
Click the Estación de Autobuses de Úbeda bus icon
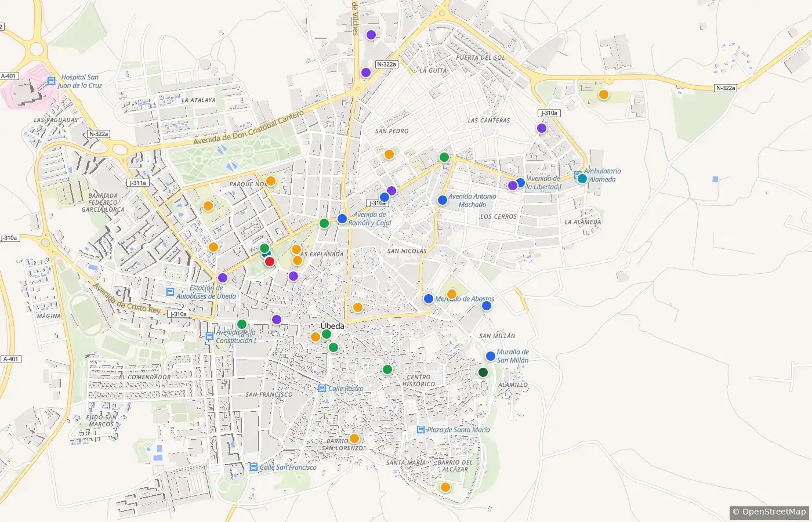coord(170,292)
